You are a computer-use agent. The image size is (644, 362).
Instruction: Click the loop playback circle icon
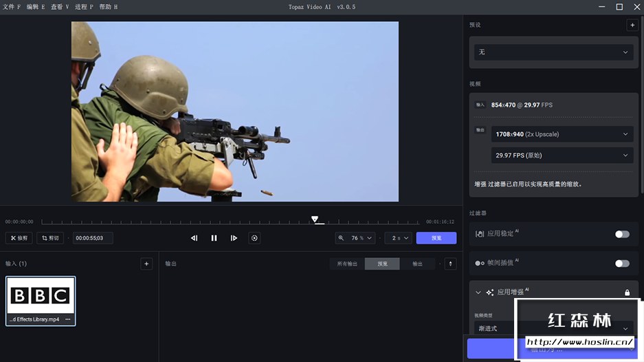click(254, 238)
